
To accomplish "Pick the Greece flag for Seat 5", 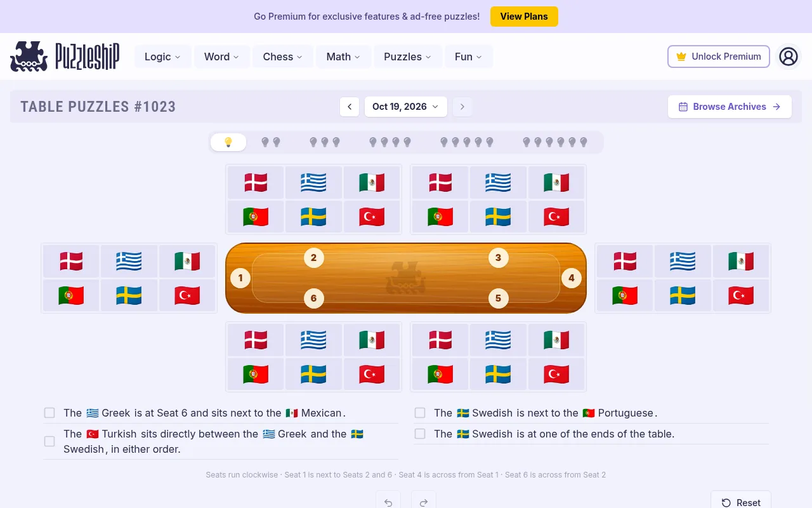I will pos(498,340).
